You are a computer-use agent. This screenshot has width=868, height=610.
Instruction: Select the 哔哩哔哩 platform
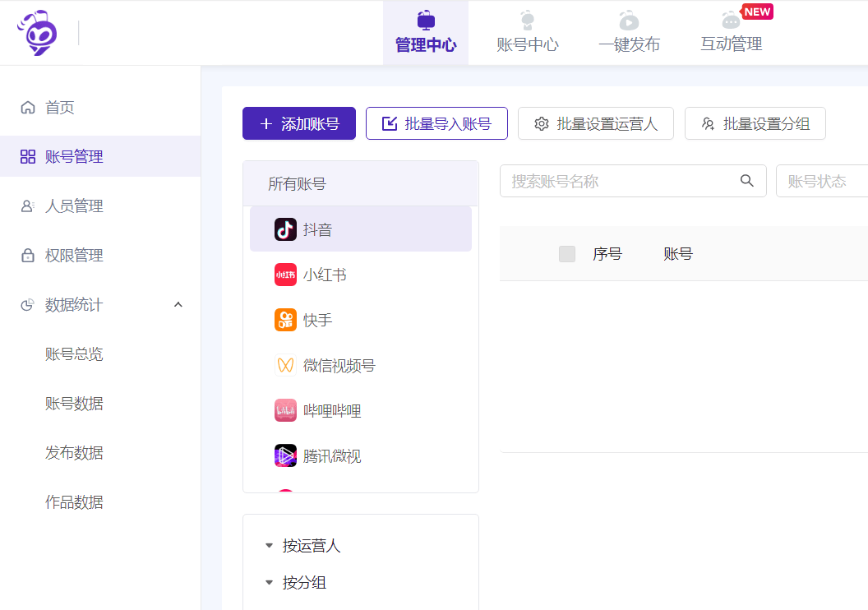tap(360, 411)
